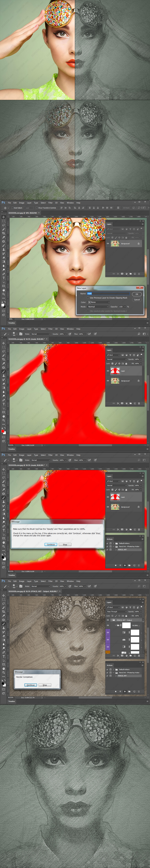
Task: Click red foreground swatch in dialog-free red mask screenshot
Action: pyautogui.click(x=3, y=431)
